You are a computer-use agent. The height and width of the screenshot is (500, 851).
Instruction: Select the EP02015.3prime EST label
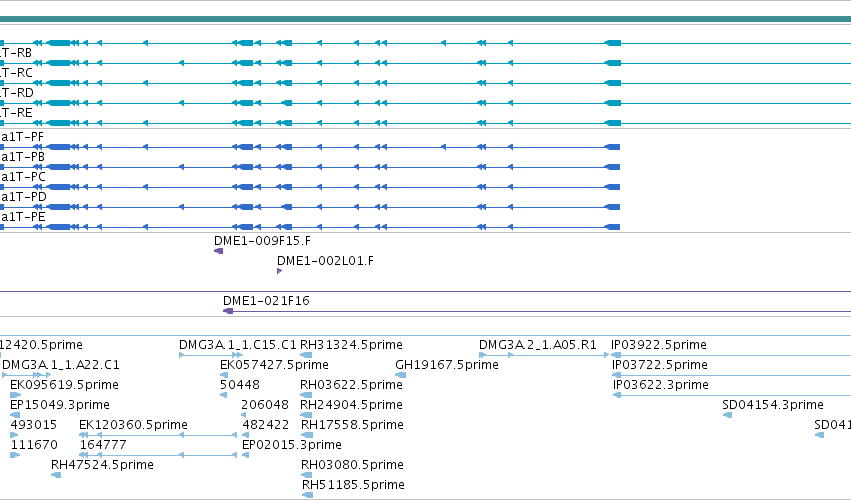(292, 445)
